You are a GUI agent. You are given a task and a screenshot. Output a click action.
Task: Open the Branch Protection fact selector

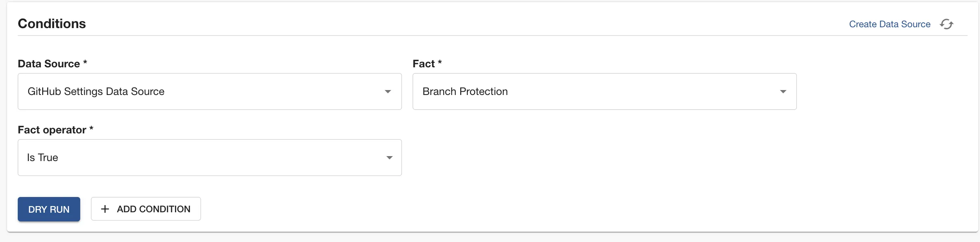pyautogui.click(x=605, y=91)
